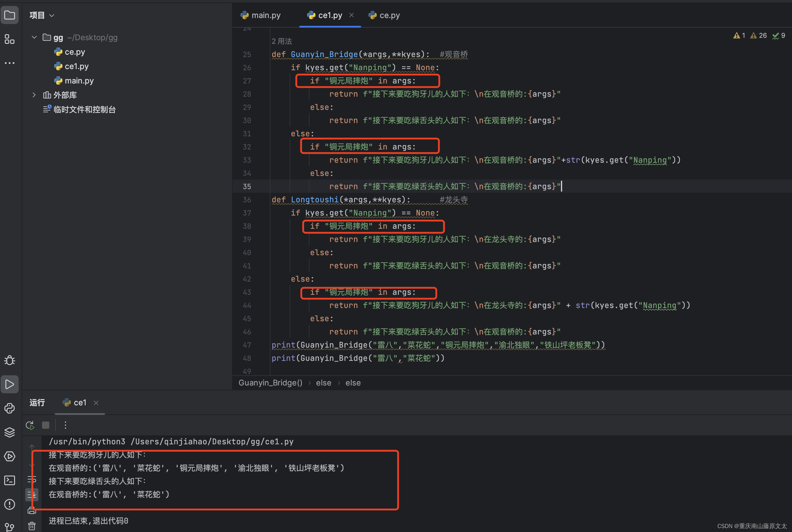Open the Python Packages layers icon

coord(10,432)
